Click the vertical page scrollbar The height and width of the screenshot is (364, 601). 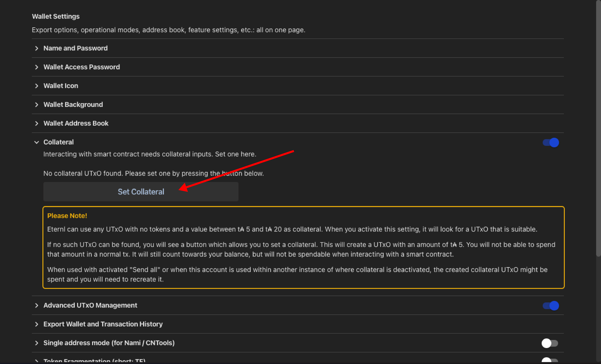point(598,127)
